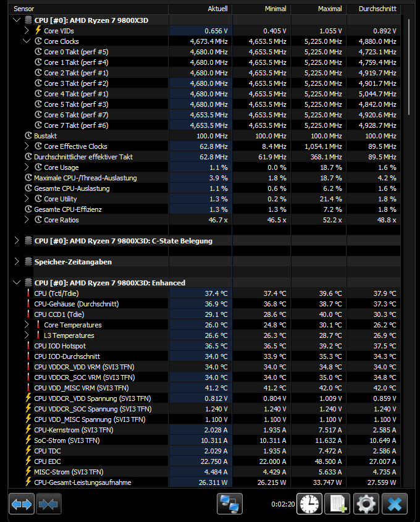420x522 pixels.
Task: Select the Core 4 Takt (perf #1) row
Action: pyautogui.click(x=205, y=93)
